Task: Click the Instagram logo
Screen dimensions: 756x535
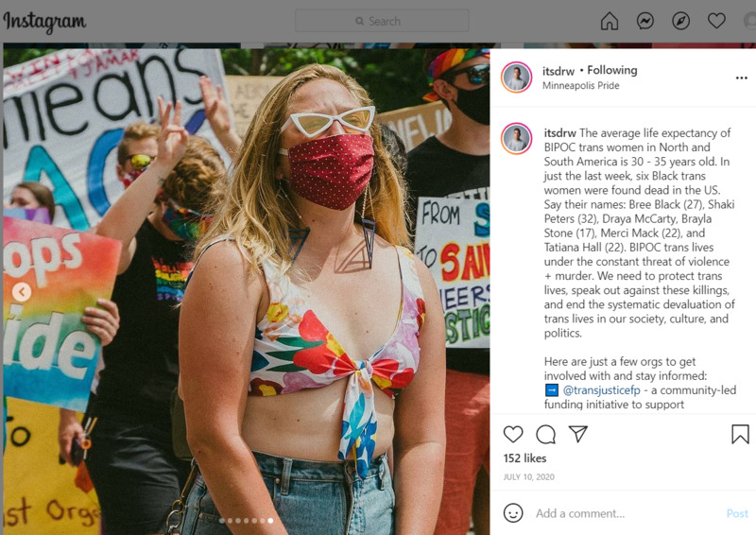Action: [44, 22]
